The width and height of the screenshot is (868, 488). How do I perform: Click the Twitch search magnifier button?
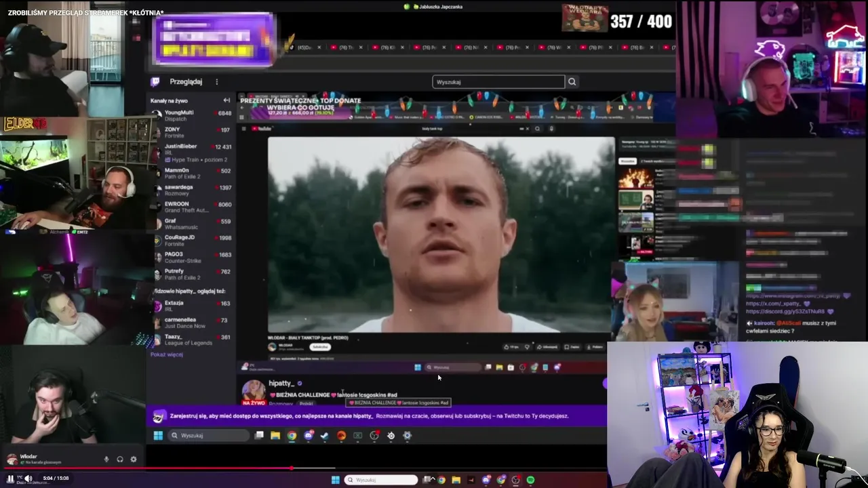point(572,82)
